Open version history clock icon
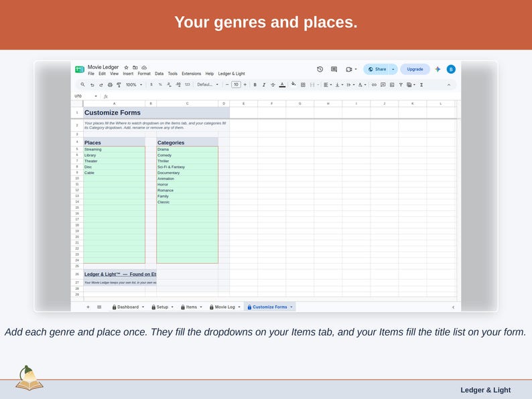This screenshot has width=532, height=399. [x=320, y=69]
